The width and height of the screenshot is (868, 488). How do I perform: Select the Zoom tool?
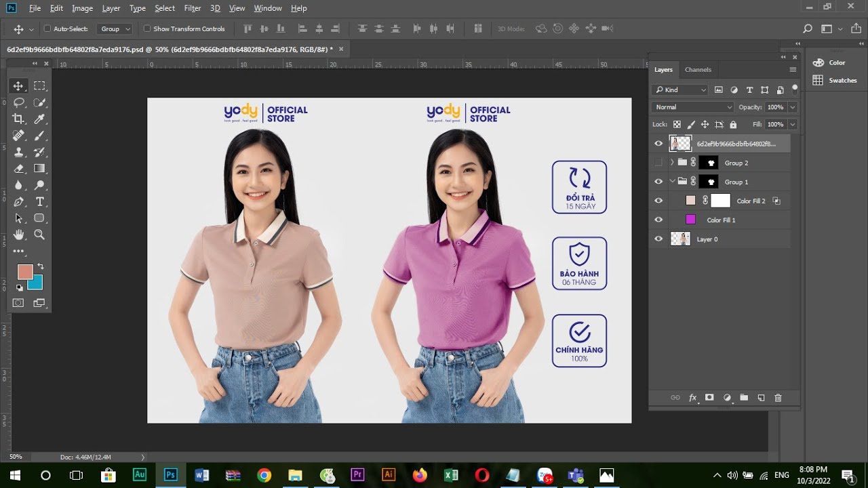[x=39, y=235]
